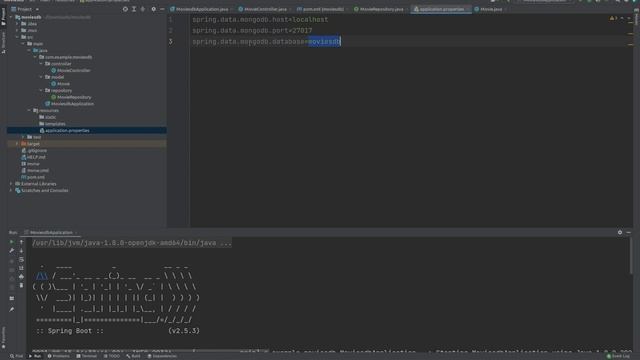Click Collapse All icon in Project panel header

coord(142,9)
